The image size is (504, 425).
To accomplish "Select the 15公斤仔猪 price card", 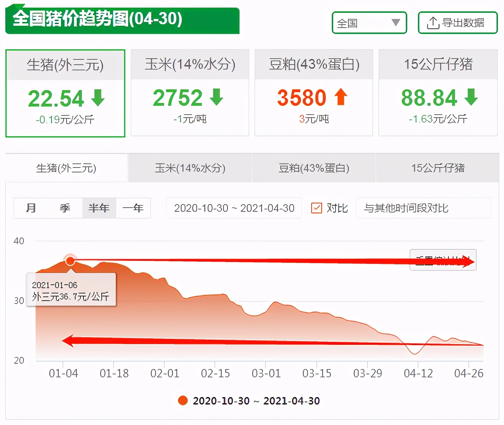I will tap(438, 92).
